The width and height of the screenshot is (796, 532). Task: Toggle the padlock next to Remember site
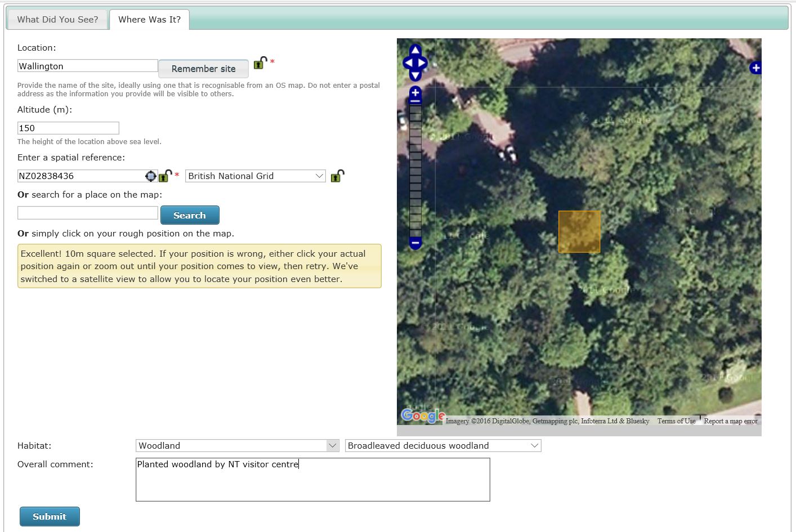(260, 62)
